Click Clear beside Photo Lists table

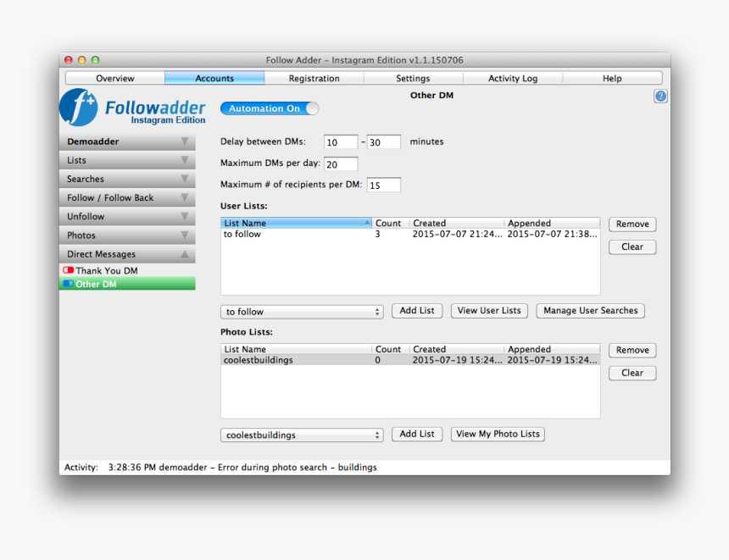click(x=632, y=373)
